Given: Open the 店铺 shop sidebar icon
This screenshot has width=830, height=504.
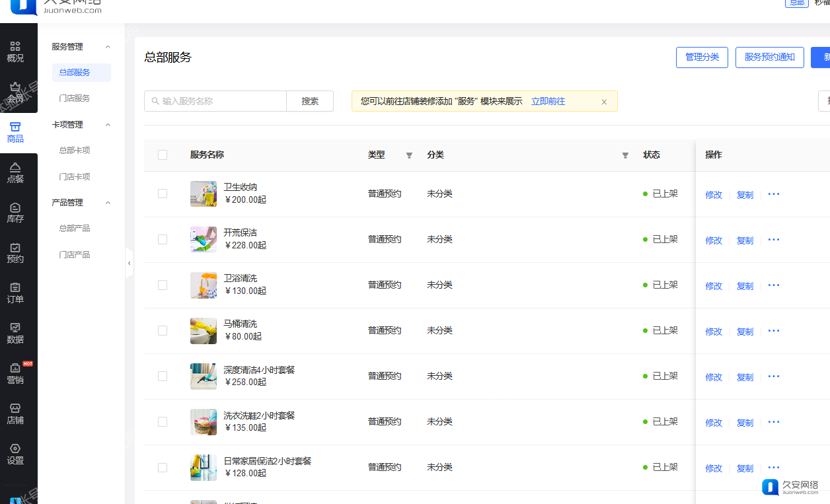Looking at the screenshot, I should pos(15,414).
